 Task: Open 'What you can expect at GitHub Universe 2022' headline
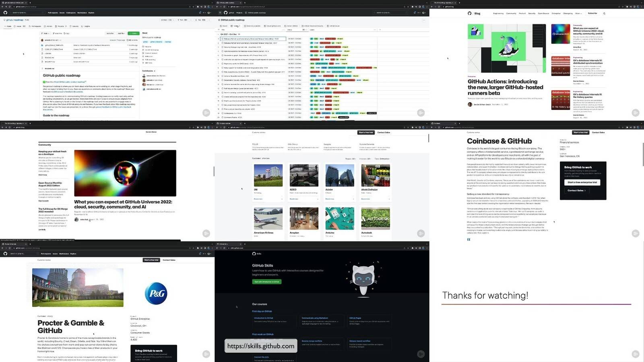point(123,204)
